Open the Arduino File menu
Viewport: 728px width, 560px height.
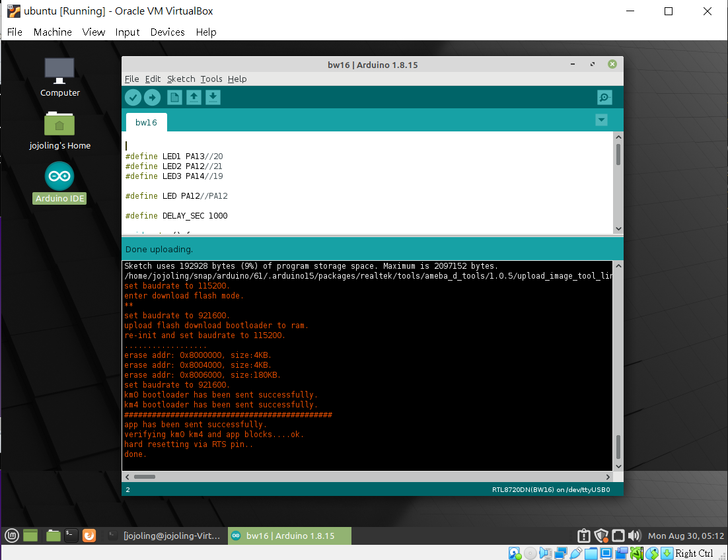tap(132, 79)
